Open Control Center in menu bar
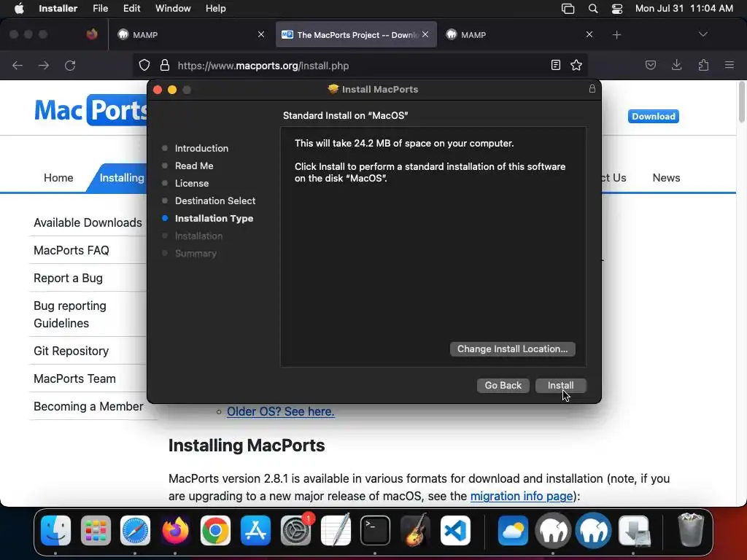The height and width of the screenshot is (560, 747). pos(617,9)
